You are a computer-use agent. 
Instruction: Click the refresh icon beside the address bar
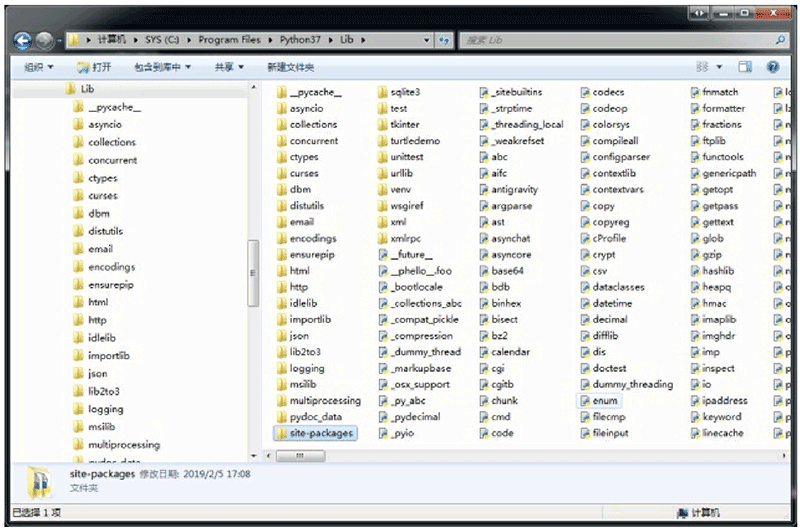point(444,40)
